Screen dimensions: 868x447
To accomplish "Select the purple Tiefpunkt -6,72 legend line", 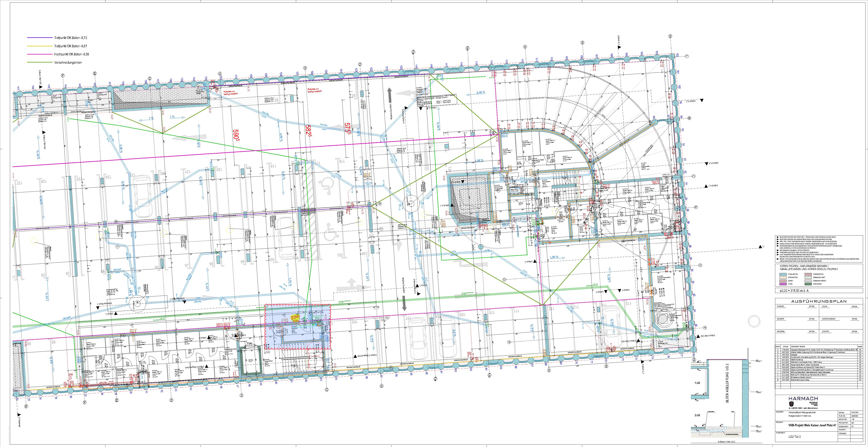I will click(40, 38).
